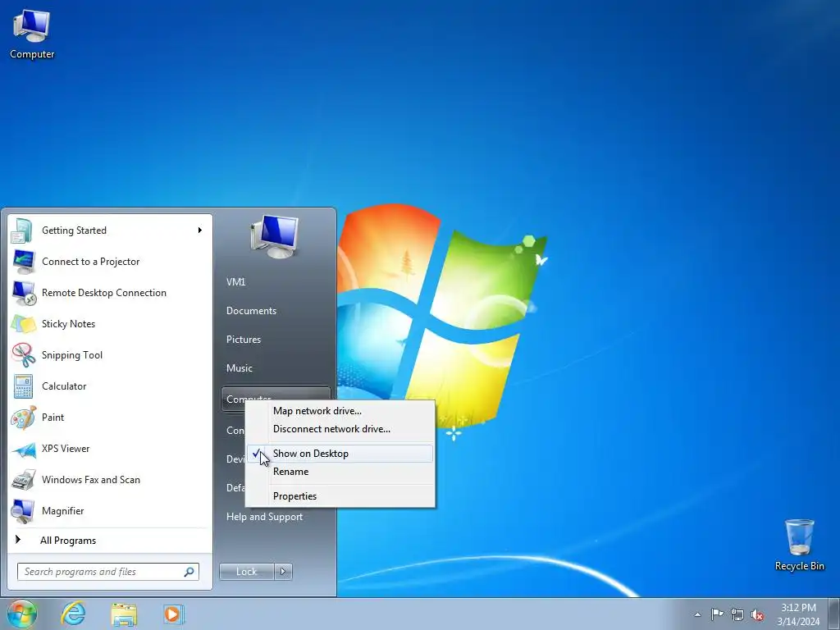840x630 pixels.
Task: Click the XPS Viewer icon
Action: coord(23,449)
